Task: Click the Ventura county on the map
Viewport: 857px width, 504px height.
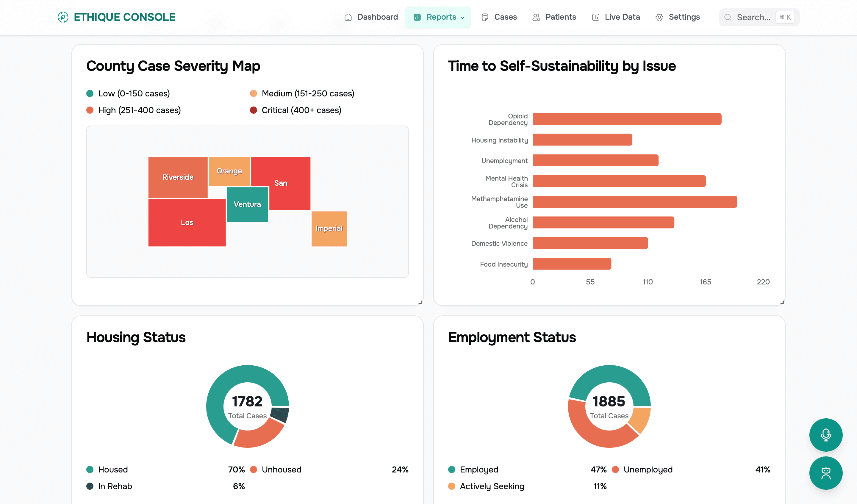Action: click(247, 204)
